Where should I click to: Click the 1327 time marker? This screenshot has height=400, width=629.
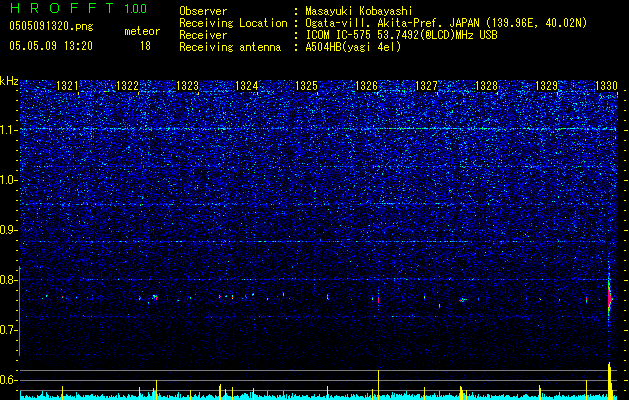[426, 86]
